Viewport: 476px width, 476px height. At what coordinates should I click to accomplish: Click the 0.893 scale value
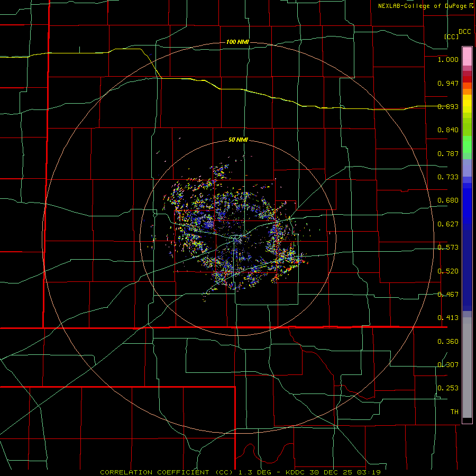448,106
